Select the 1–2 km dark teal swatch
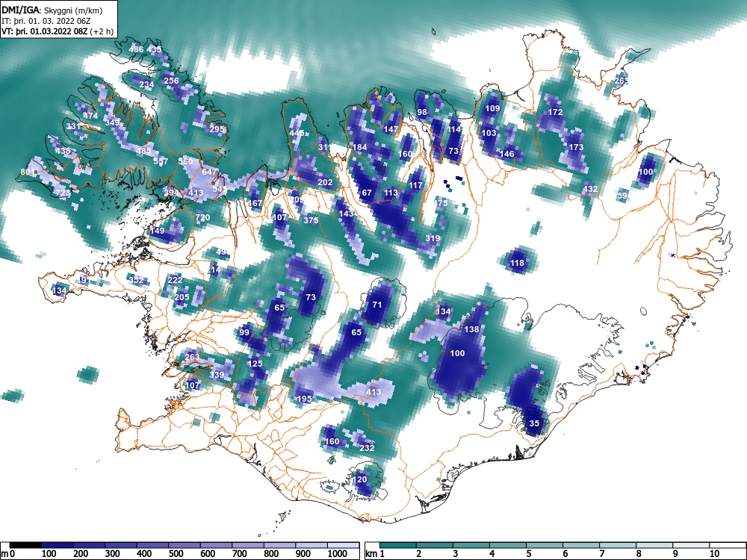 [398, 545]
